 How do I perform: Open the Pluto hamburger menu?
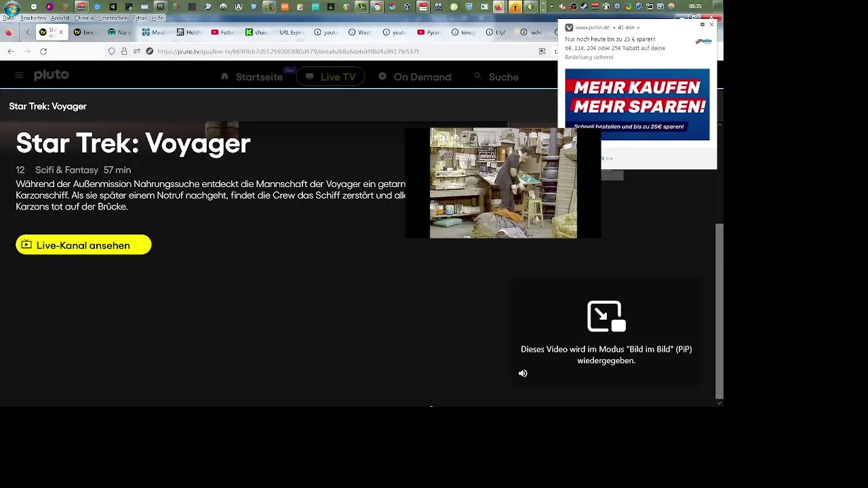pyautogui.click(x=19, y=75)
